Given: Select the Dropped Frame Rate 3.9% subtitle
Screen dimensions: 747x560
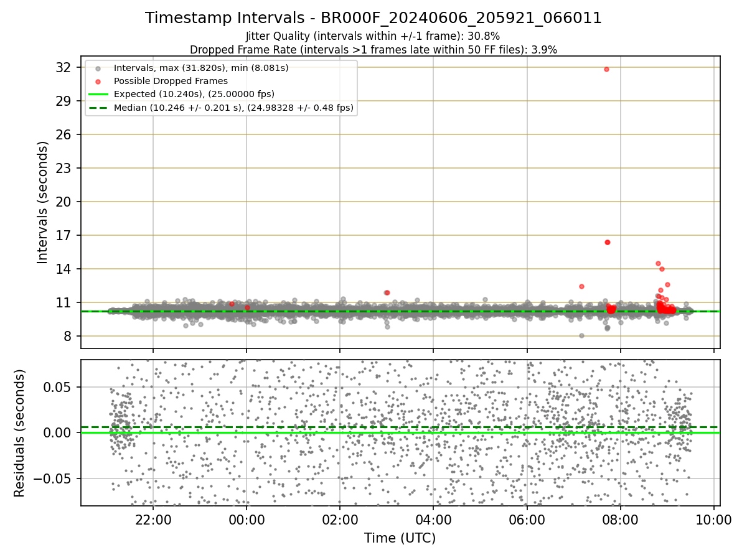Looking at the screenshot, I should click(x=373, y=49).
